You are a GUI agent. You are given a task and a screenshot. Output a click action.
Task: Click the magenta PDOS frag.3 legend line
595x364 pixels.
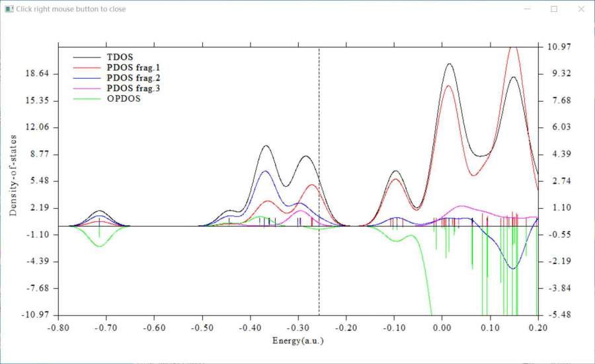86,89
